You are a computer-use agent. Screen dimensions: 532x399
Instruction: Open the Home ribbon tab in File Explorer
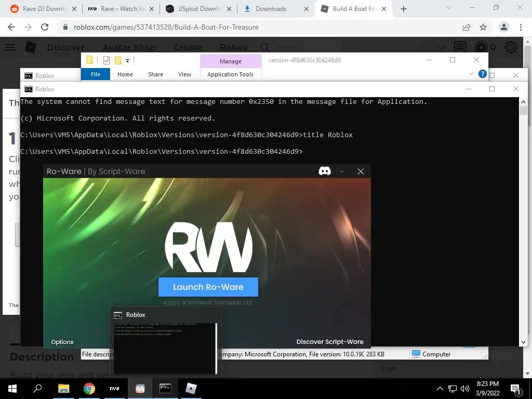pyautogui.click(x=125, y=74)
